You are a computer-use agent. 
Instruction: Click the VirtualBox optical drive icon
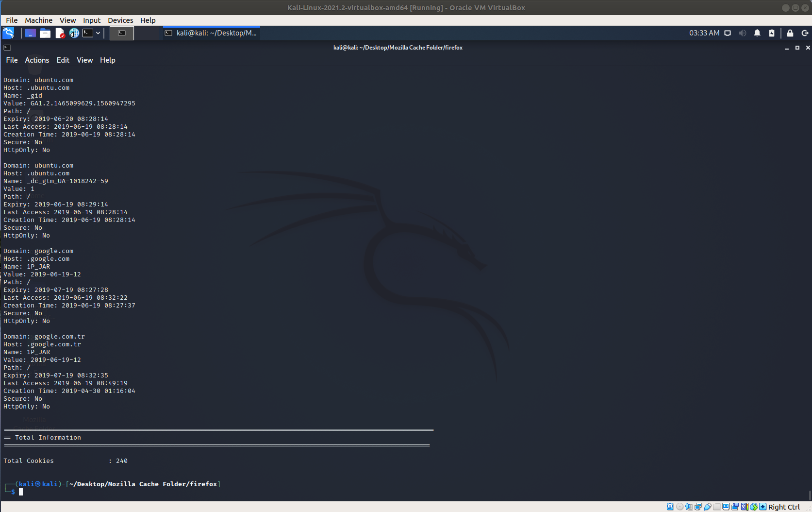679,507
